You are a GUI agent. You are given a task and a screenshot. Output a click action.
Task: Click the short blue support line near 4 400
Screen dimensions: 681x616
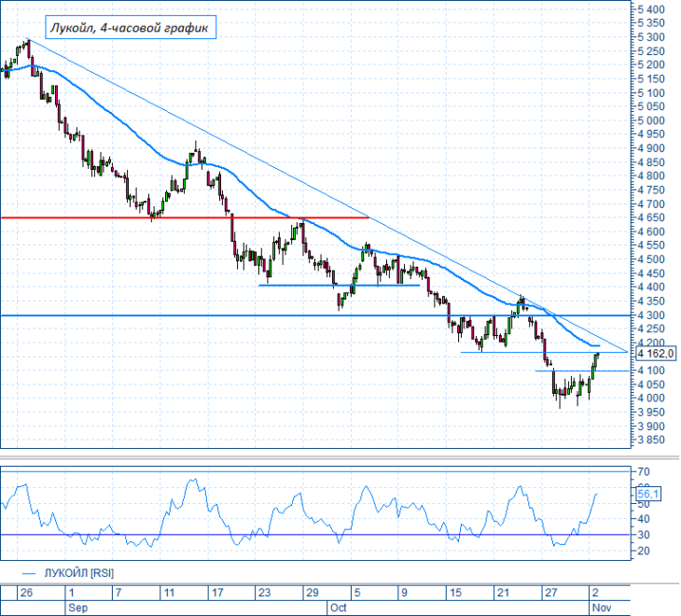[x=340, y=286]
